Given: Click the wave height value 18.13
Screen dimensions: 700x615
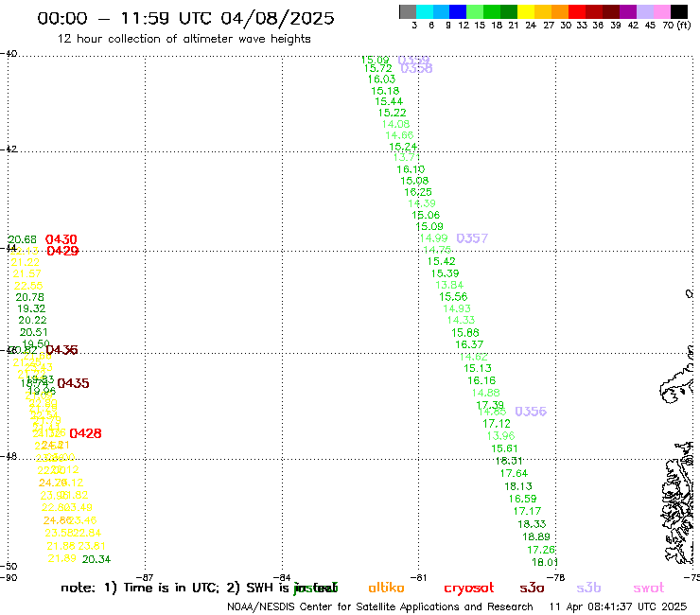Looking at the screenshot, I should pyautogui.click(x=518, y=486).
